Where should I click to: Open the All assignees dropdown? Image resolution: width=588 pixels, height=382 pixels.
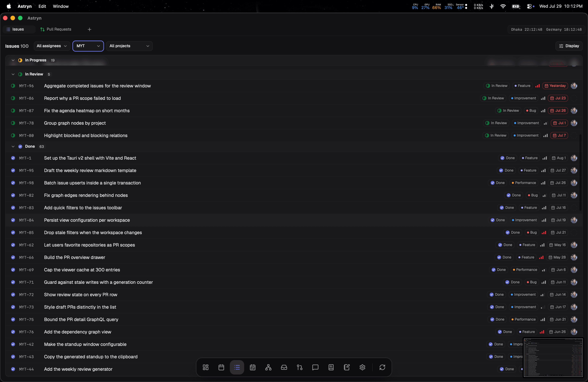click(x=52, y=46)
